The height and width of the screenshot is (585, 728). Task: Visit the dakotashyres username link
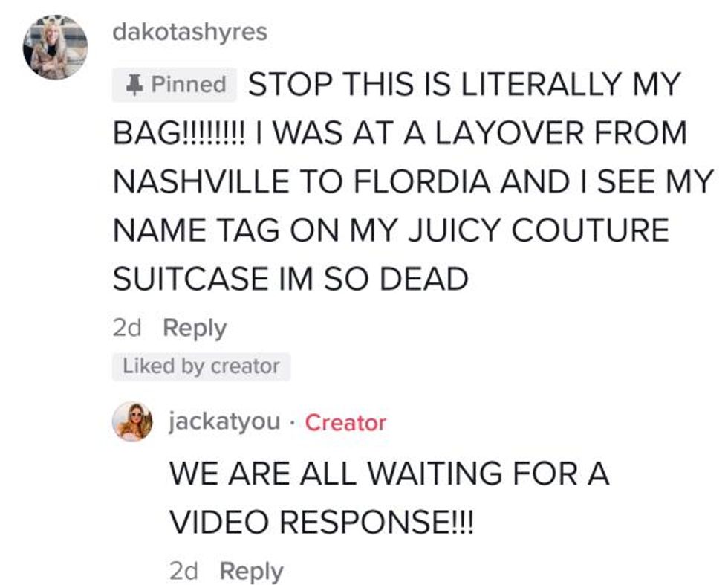point(190,33)
